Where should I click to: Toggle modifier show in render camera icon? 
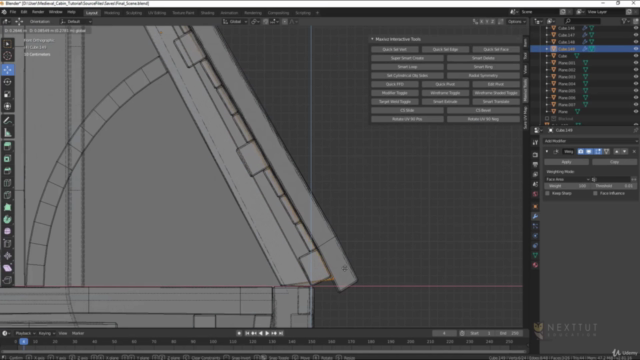pyautogui.click(x=580, y=151)
